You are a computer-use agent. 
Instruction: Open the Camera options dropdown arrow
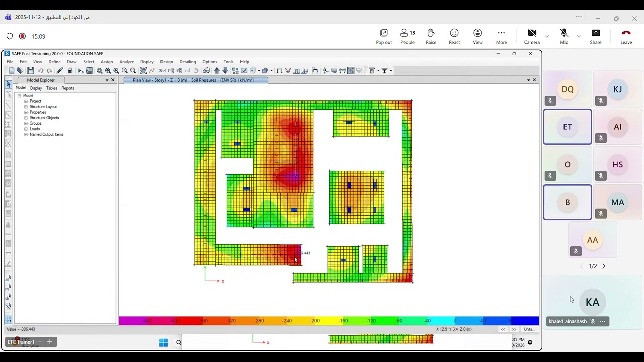point(547,36)
